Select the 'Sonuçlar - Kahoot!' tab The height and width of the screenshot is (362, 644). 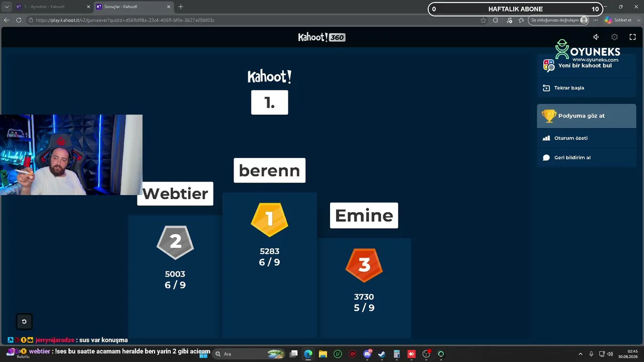(133, 7)
